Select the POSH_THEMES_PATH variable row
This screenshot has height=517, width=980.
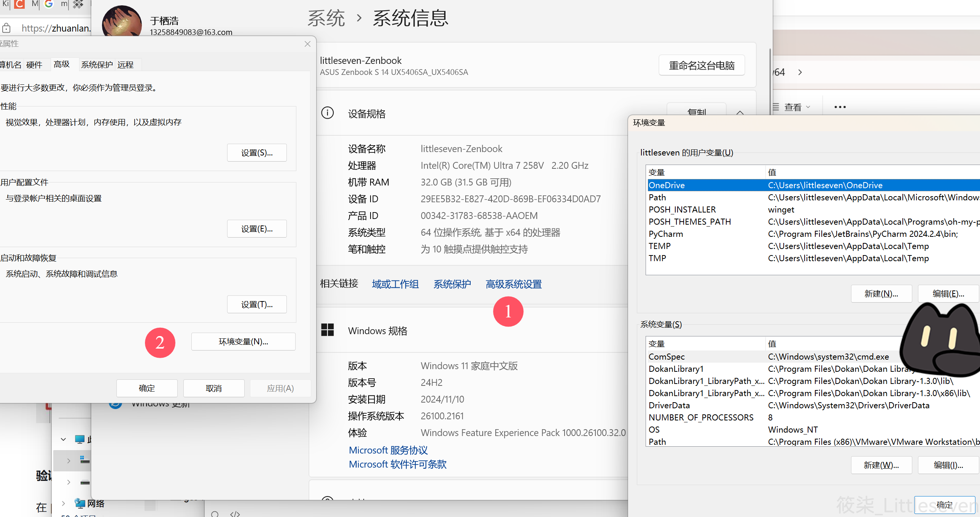tap(813, 222)
